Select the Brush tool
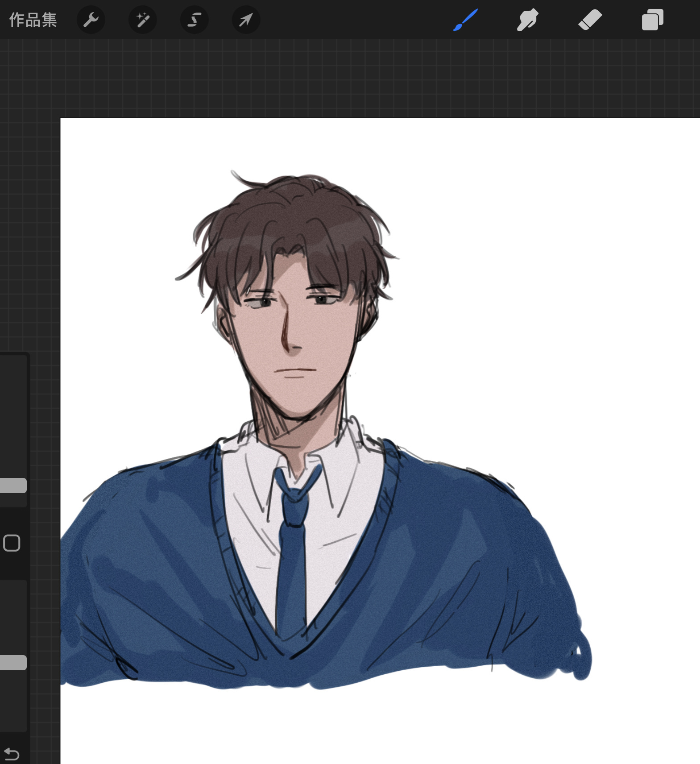Image resolution: width=700 pixels, height=764 pixels. [465, 20]
